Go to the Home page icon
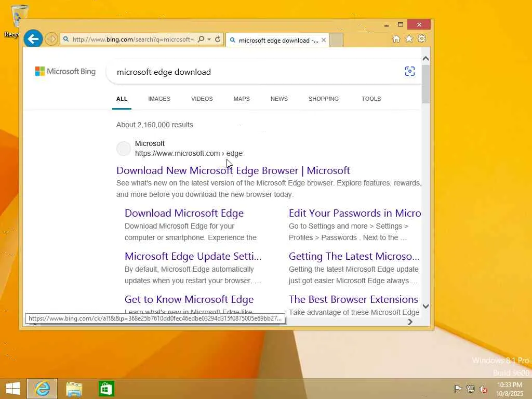This screenshot has width=532, height=399. 396,39
